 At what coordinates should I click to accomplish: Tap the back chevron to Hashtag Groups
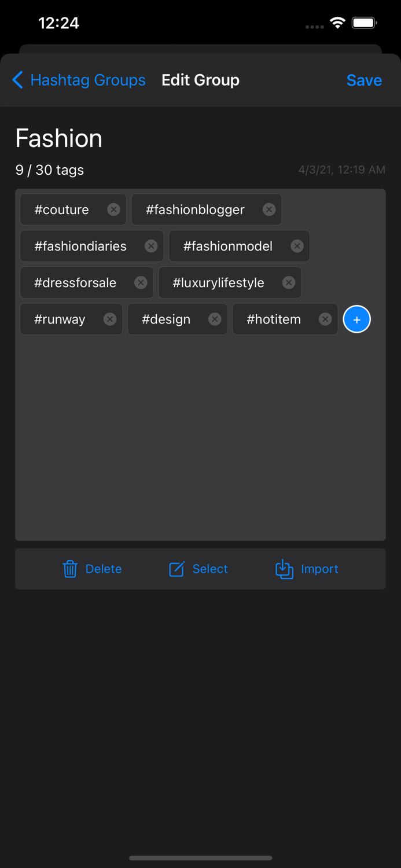pyautogui.click(x=17, y=80)
